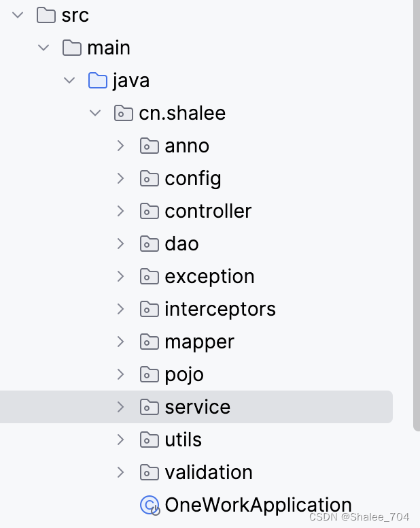
Task: Click the cn.shalee package icon
Action: [x=123, y=113]
